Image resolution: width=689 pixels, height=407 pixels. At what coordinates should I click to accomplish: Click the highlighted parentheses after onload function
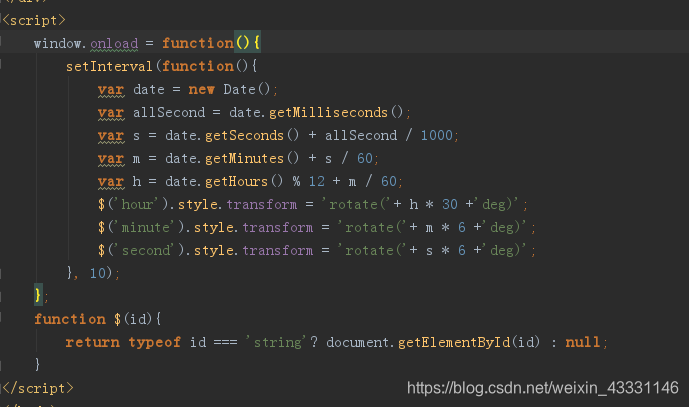243,43
